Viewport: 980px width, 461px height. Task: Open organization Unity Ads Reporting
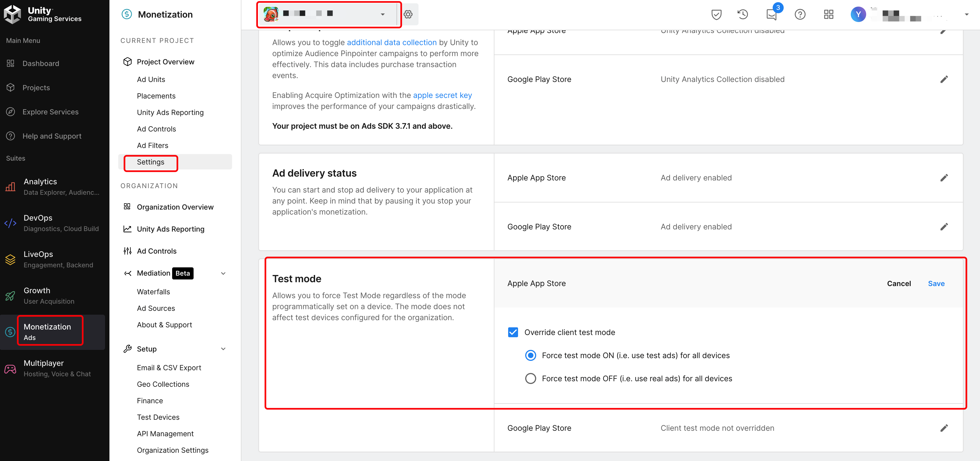(x=170, y=229)
